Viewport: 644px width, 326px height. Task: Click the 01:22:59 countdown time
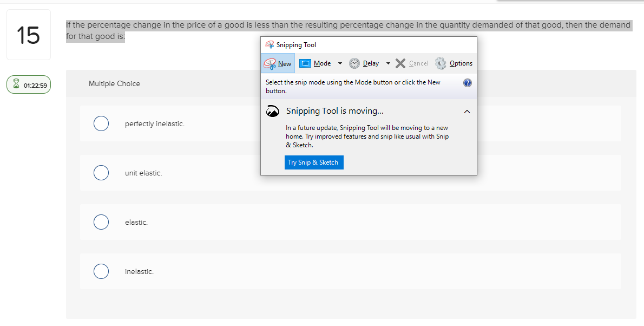coord(35,86)
